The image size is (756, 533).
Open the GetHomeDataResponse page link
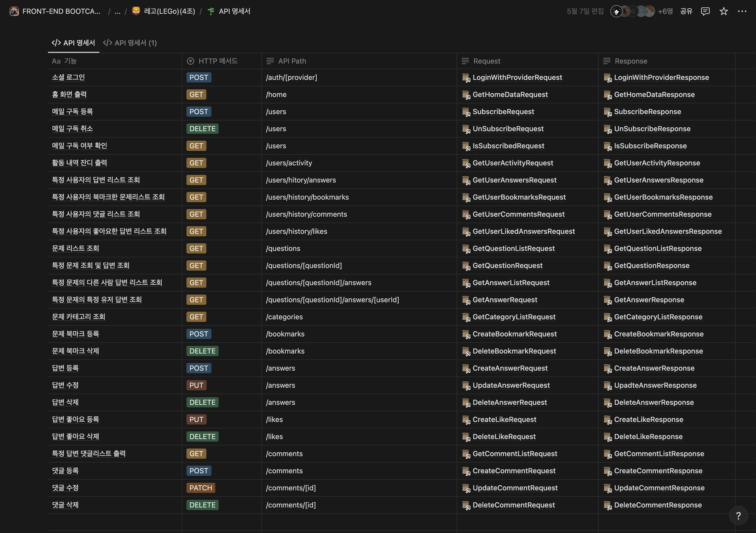click(654, 95)
